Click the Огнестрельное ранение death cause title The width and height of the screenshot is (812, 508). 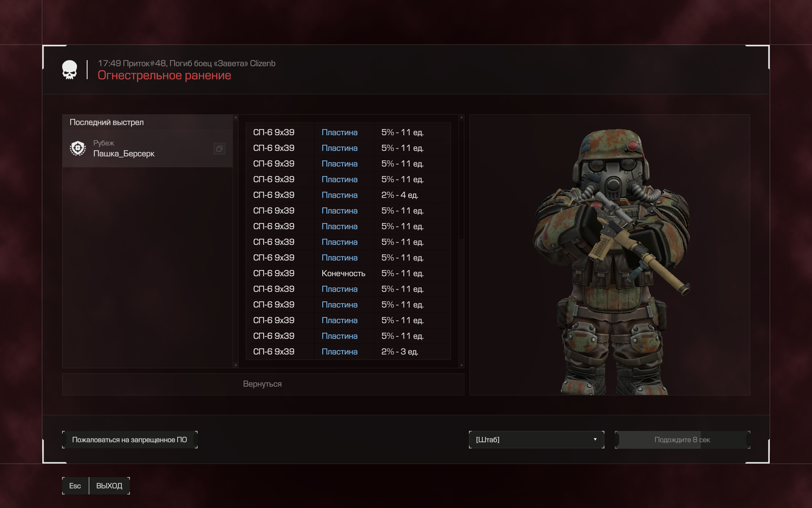[165, 75]
